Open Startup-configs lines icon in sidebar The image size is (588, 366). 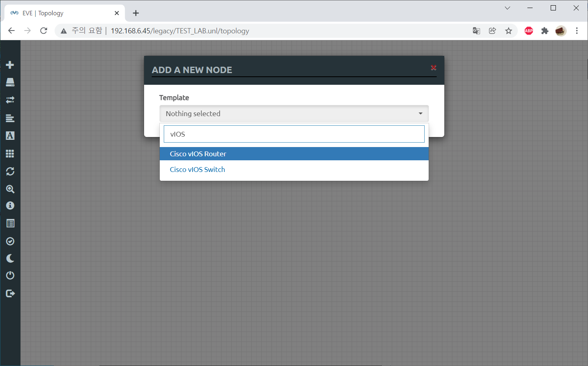point(10,118)
